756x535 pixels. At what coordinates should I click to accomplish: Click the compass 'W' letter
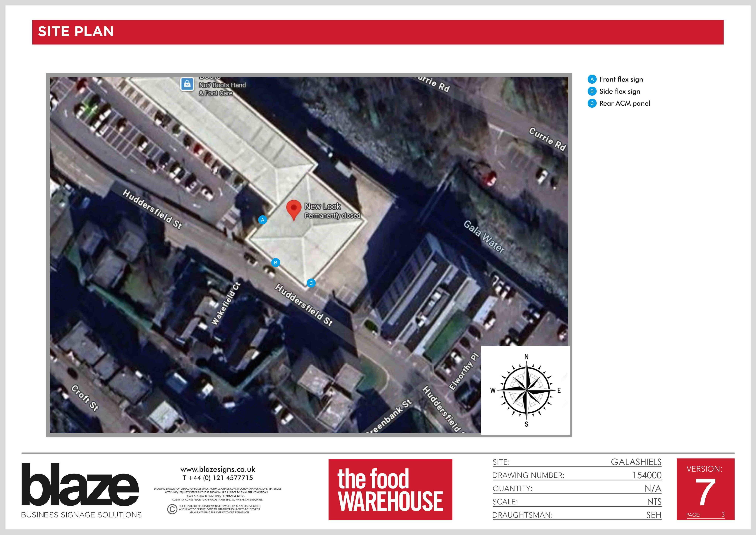coord(493,391)
